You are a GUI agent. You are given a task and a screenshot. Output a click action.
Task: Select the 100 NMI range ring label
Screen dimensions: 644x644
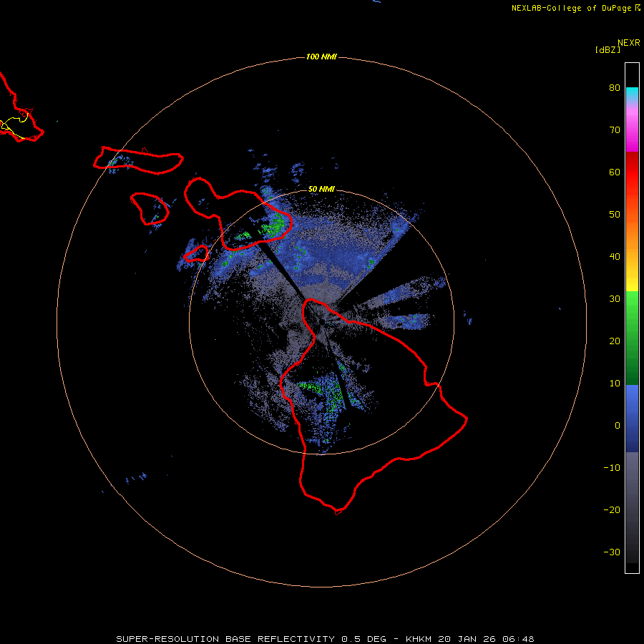[x=321, y=57]
